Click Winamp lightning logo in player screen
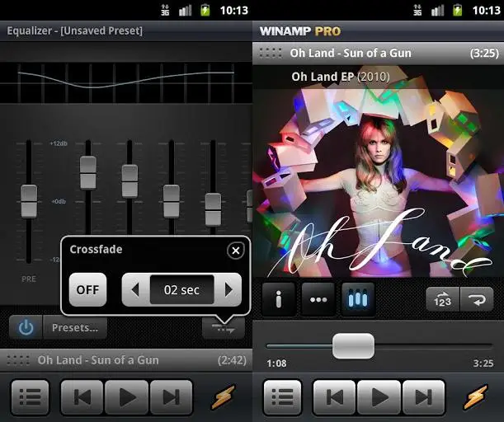The image size is (504, 422). pos(475,397)
